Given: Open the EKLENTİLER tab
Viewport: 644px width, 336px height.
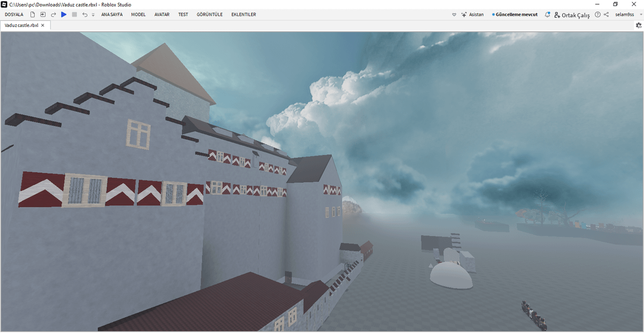Looking at the screenshot, I should pyautogui.click(x=243, y=14).
